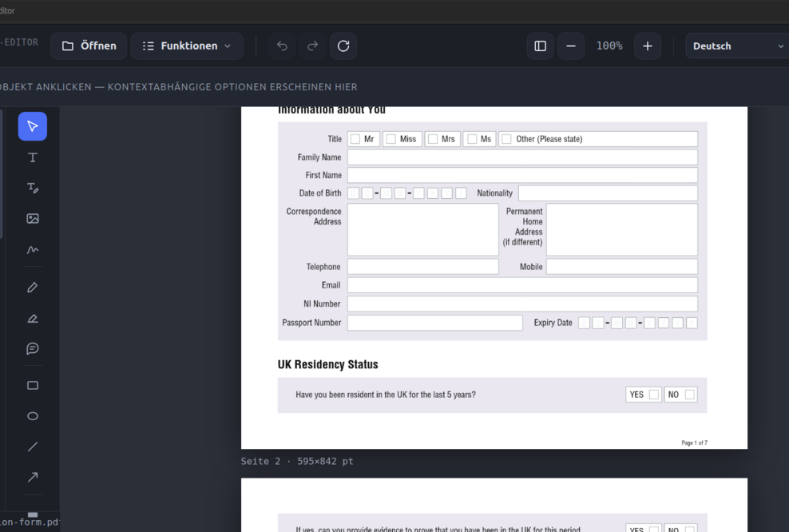789x532 pixels.
Task: Click the Email field
Action: click(x=522, y=285)
